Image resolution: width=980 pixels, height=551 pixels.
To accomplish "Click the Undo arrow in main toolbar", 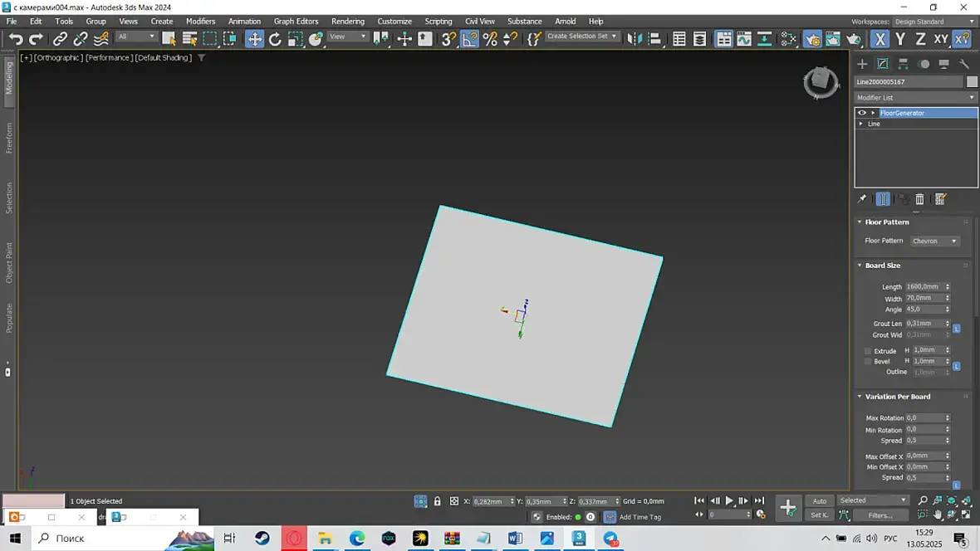I will (x=16, y=39).
